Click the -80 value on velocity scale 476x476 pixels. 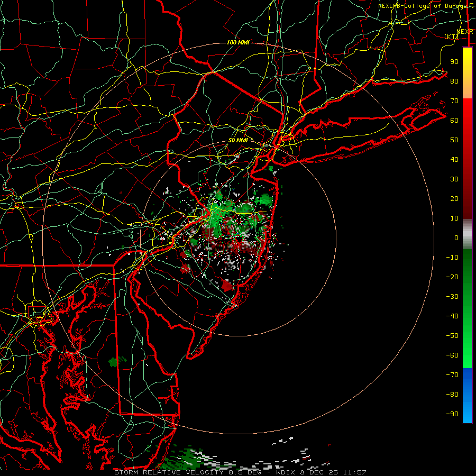pos(452,395)
